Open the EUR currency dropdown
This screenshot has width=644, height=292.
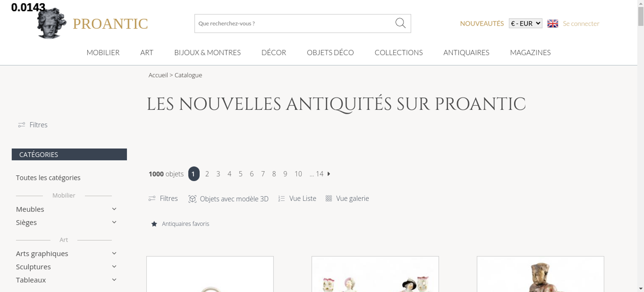[x=526, y=23]
